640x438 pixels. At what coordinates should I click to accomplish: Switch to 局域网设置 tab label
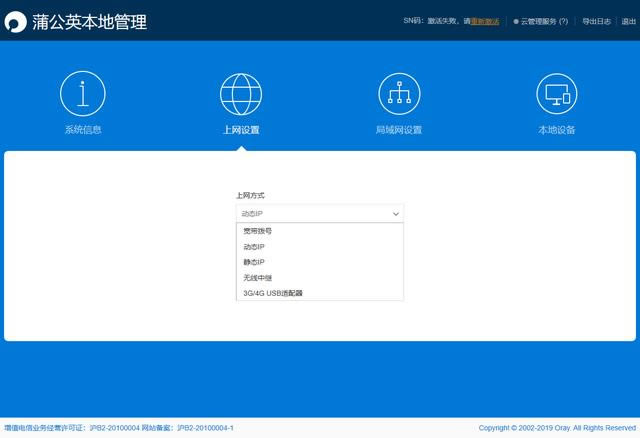coord(399,130)
